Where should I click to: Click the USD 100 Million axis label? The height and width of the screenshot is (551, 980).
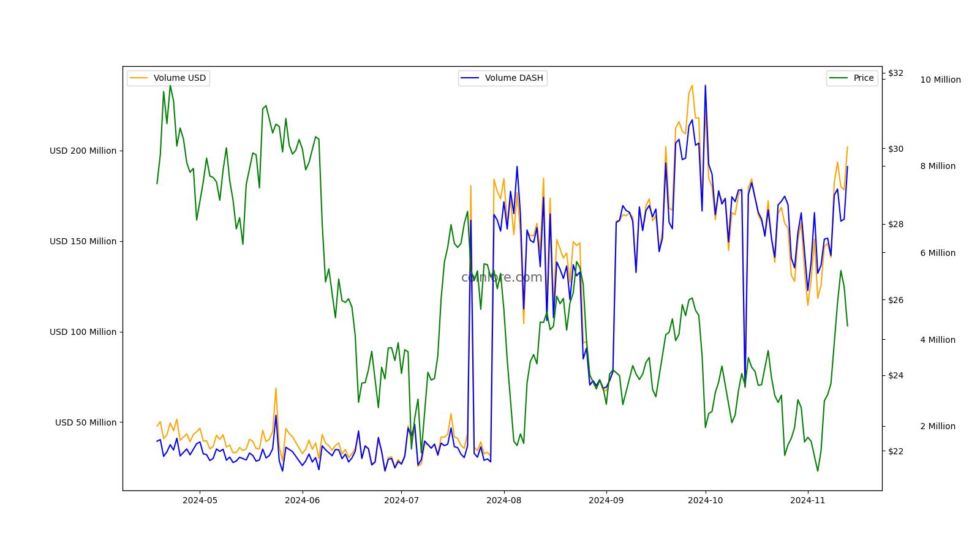(x=83, y=332)
